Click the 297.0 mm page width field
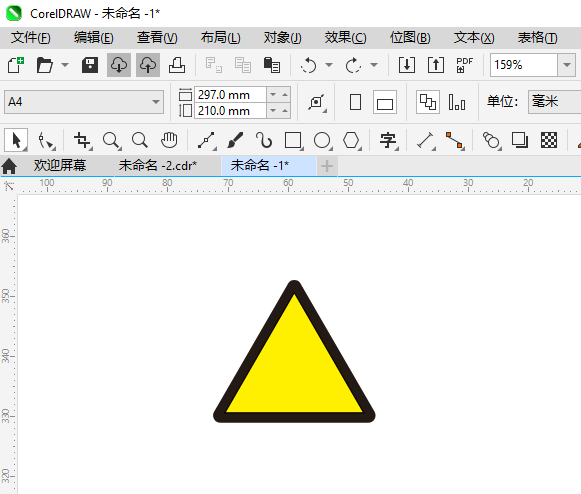This screenshot has width=581, height=494. tap(230, 95)
